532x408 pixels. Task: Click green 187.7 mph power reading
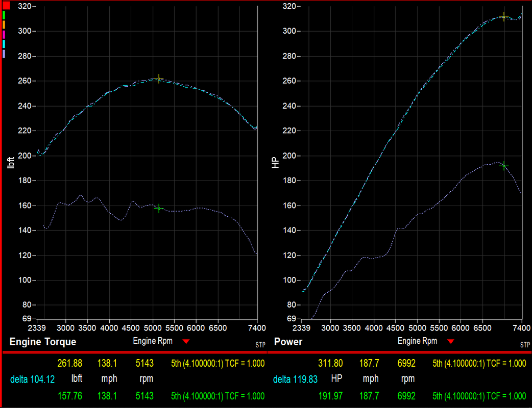coord(369,395)
